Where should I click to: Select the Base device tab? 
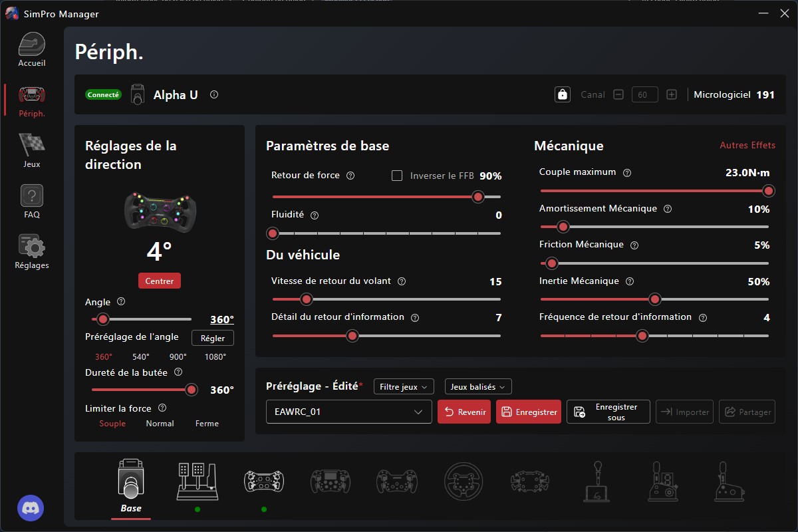pos(131,487)
